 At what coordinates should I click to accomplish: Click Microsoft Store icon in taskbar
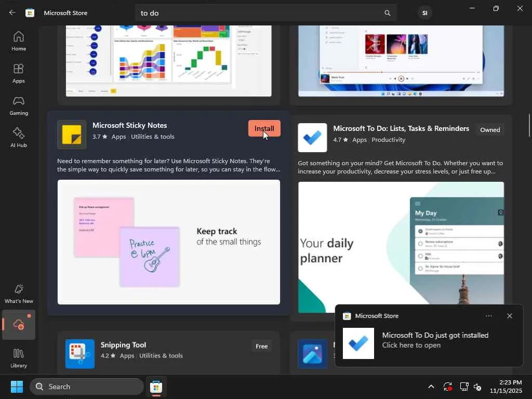pos(156,387)
